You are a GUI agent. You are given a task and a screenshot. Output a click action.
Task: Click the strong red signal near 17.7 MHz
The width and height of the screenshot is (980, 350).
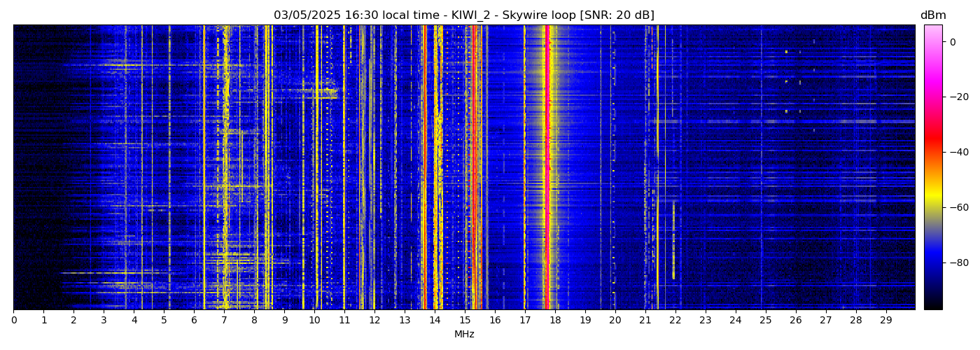coord(547,168)
